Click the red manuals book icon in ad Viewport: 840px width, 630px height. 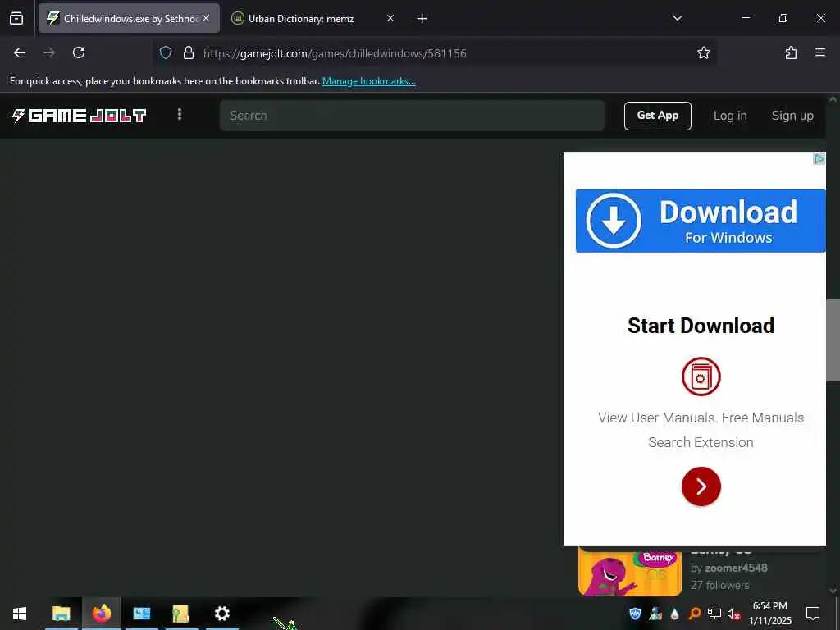pyautogui.click(x=701, y=377)
